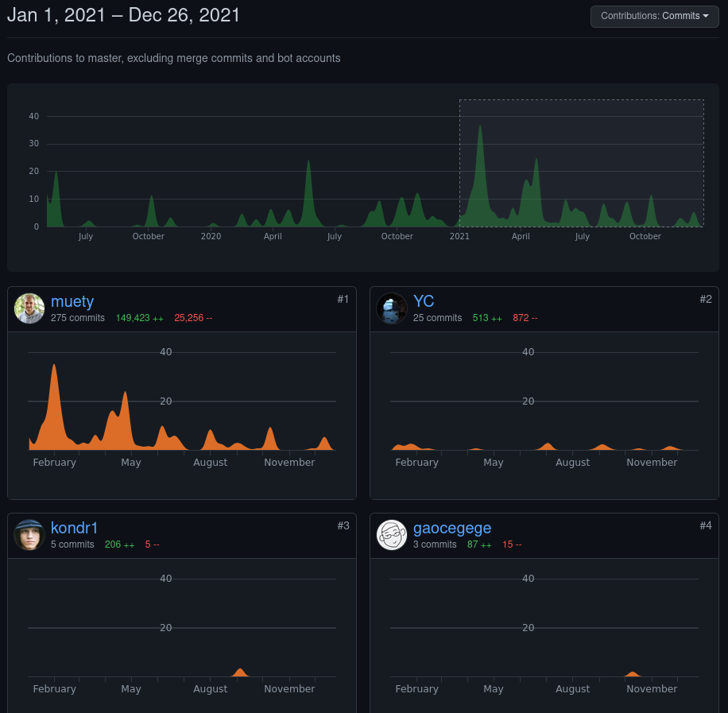Screen dimensions: 728x713
Task: Click kondr1's 206 ++ additions count
Action: 119,544
